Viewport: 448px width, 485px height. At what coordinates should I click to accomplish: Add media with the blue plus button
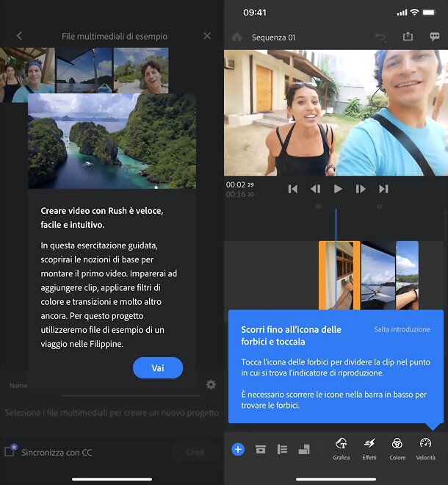tap(238, 449)
